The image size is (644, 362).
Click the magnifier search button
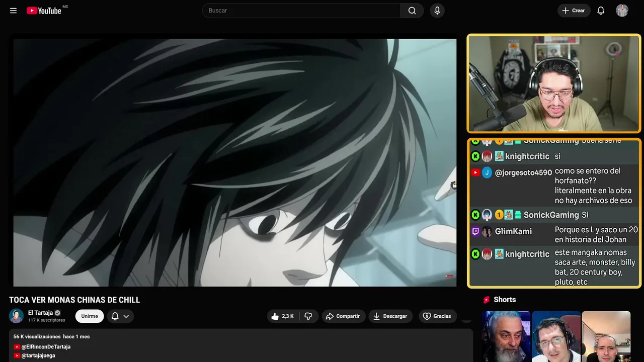tap(412, 11)
